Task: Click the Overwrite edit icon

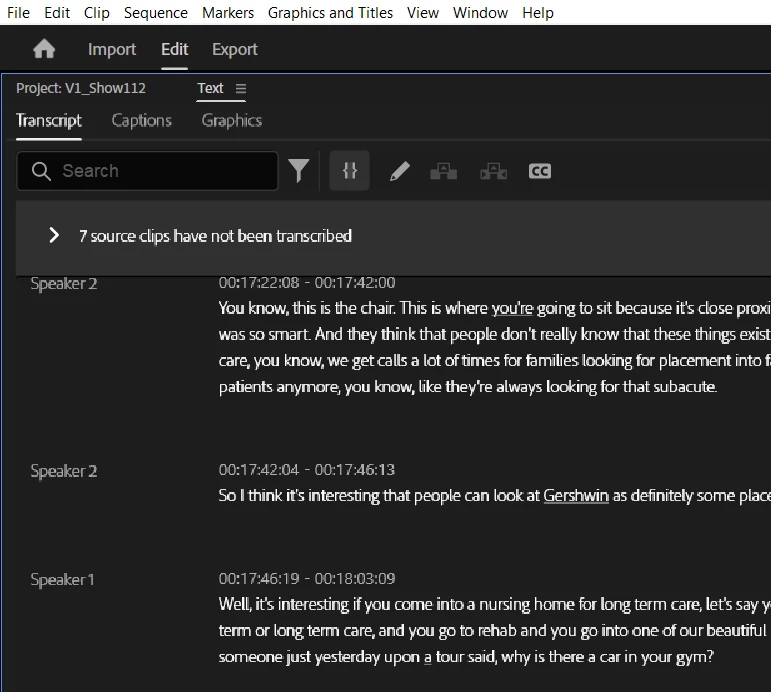Action: pyautogui.click(x=493, y=172)
